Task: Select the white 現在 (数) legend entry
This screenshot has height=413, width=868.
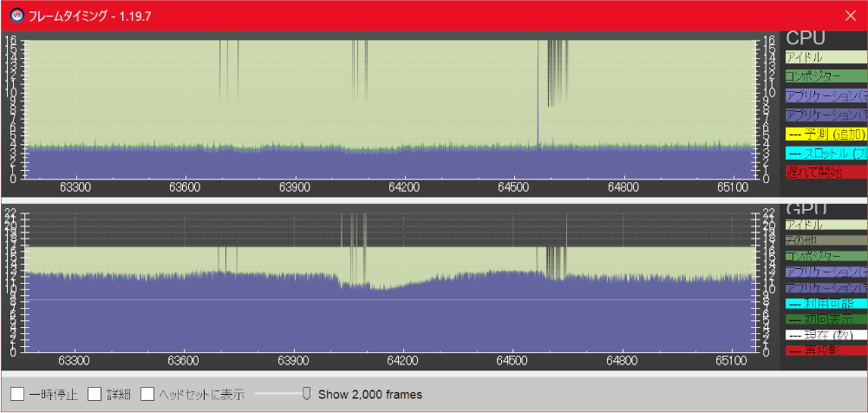Action: 826,335
